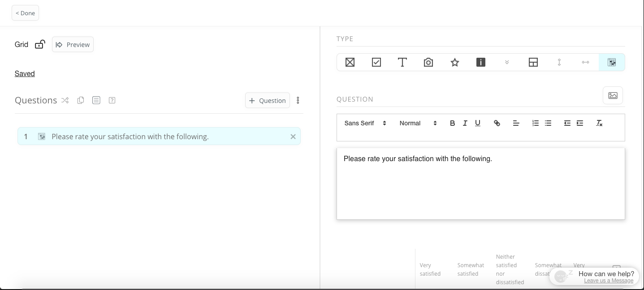
Task: Open the question-mark help icon beside Questions
Action: pyautogui.click(x=112, y=100)
